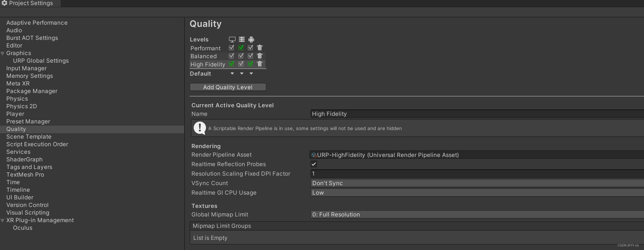Delete the Performant quality level via trash icon
The image size is (644, 250).
coord(260,48)
